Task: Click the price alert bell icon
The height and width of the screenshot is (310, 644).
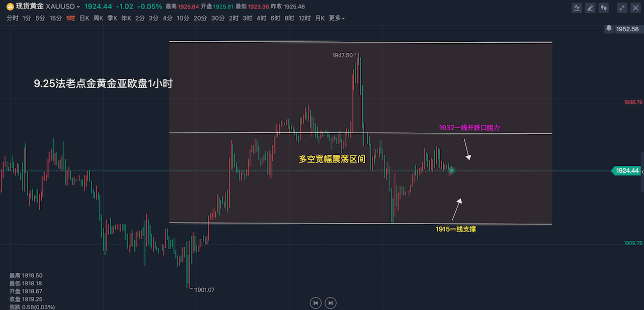Action: pyautogui.click(x=609, y=29)
